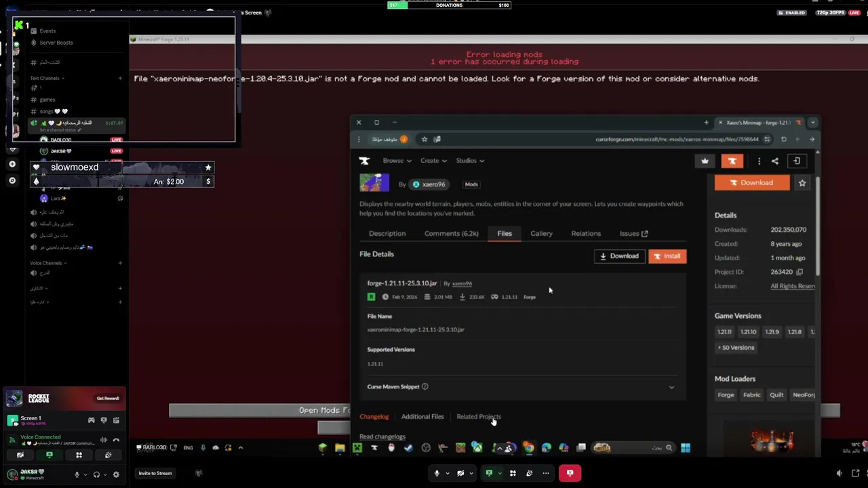
Task: Open the three-dot menu in CurseForge header
Action: (x=759, y=161)
